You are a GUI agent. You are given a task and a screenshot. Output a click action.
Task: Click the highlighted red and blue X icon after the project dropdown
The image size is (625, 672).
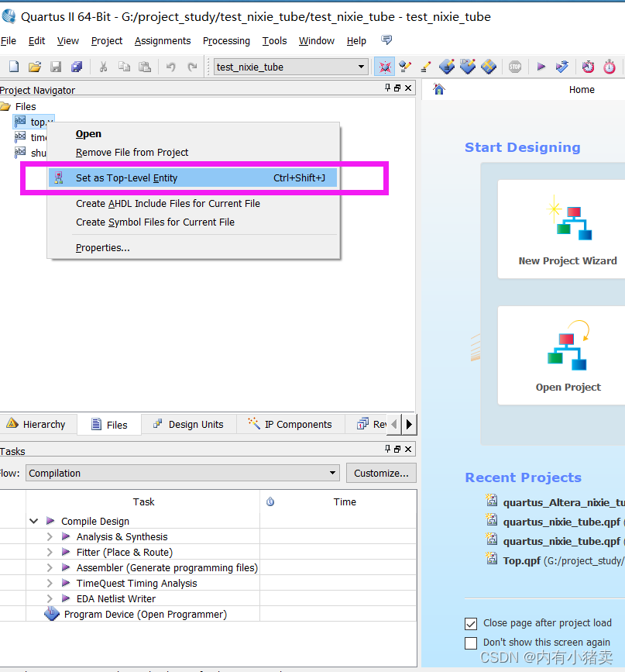tap(384, 67)
